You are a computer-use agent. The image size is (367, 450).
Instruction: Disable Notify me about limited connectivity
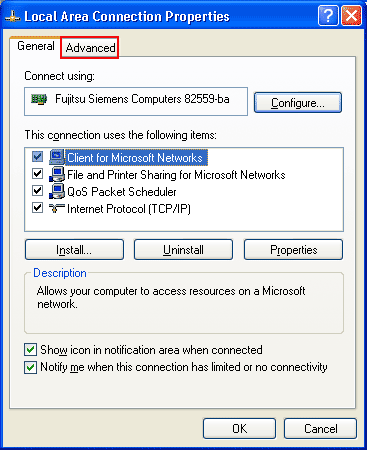click(x=30, y=367)
